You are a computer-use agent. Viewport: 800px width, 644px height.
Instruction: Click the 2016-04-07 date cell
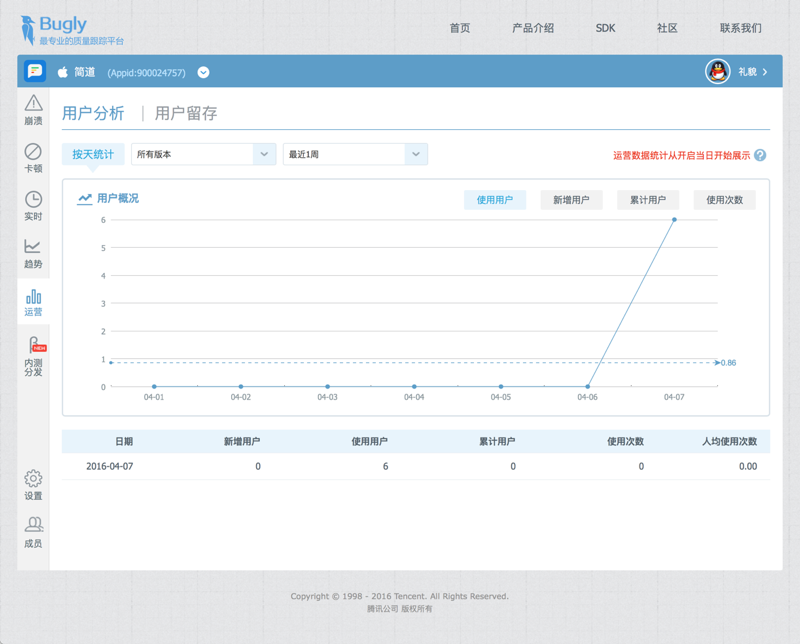point(110,466)
